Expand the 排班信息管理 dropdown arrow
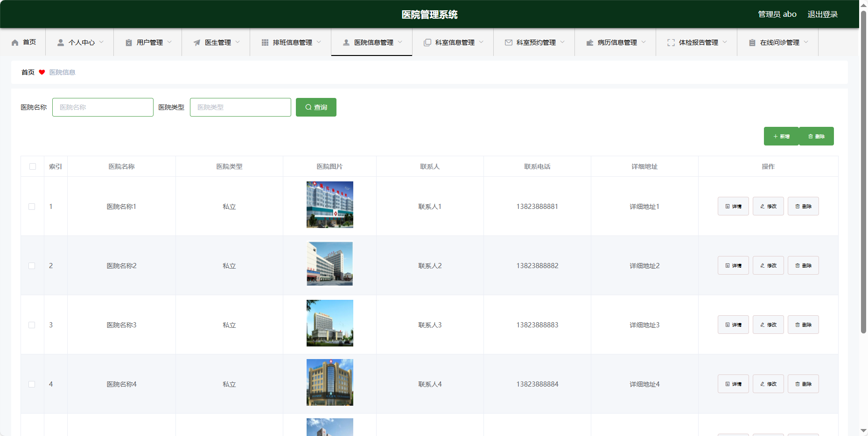The width and height of the screenshot is (868, 436). (319, 42)
